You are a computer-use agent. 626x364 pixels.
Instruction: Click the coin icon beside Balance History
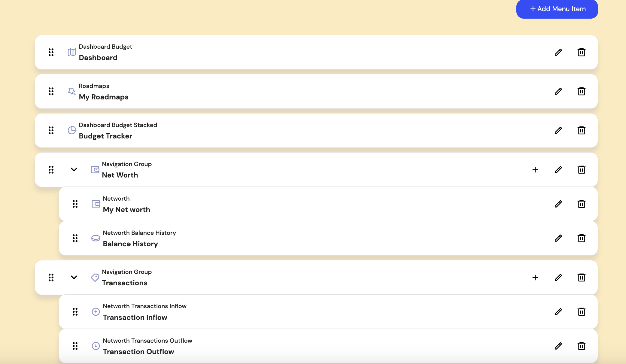pos(96,238)
